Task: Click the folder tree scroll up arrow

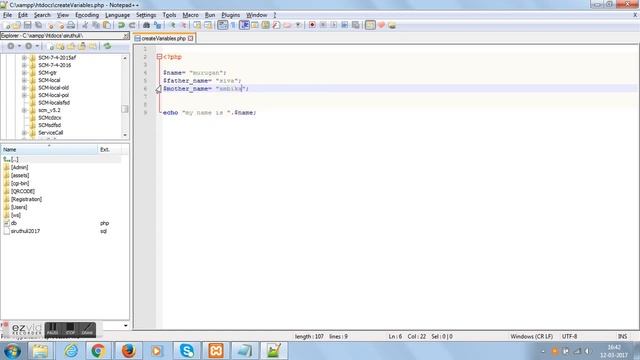Action: coord(124,58)
